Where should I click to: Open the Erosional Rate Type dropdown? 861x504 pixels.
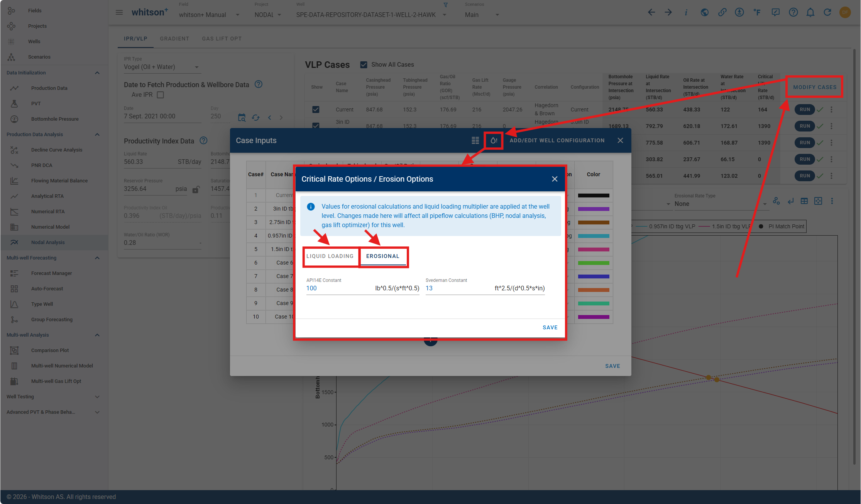pyautogui.click(x=721, y=204)
